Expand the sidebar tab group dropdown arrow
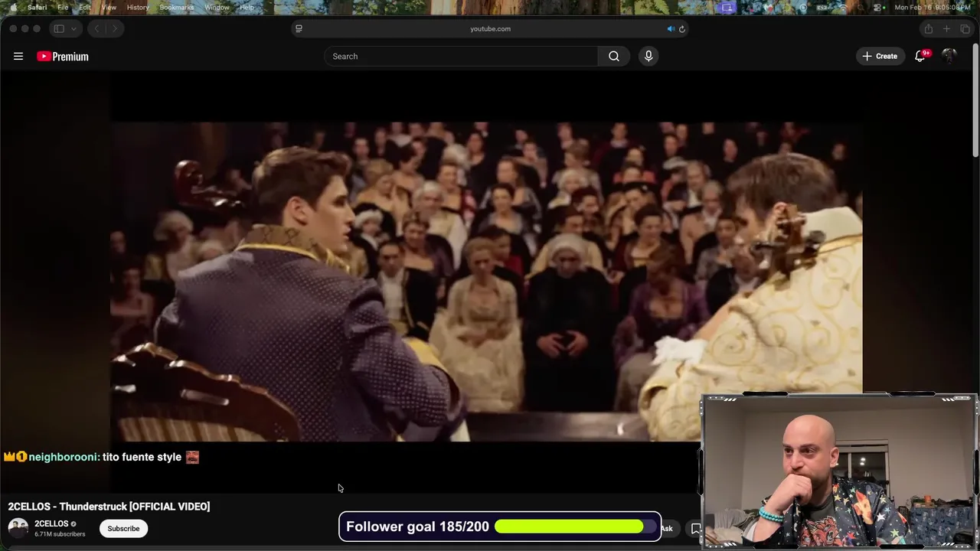The width and height of the screenshot is (980, 551). [74, 28]
